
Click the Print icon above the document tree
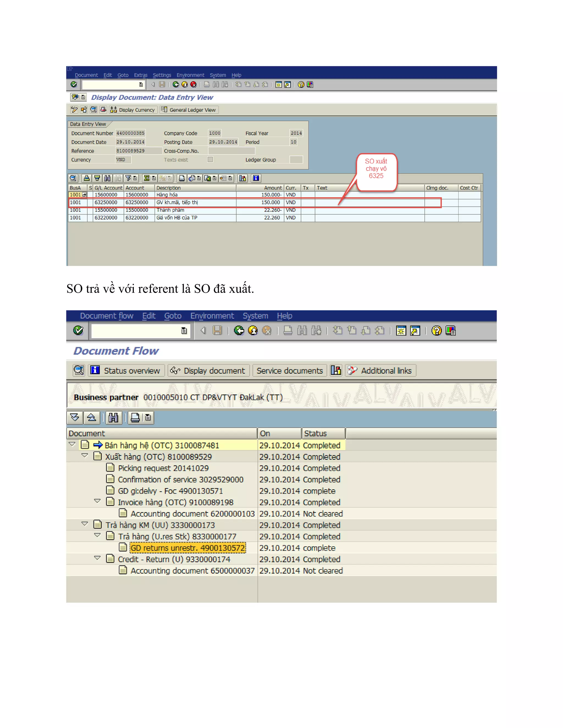(x=135, y=418)
